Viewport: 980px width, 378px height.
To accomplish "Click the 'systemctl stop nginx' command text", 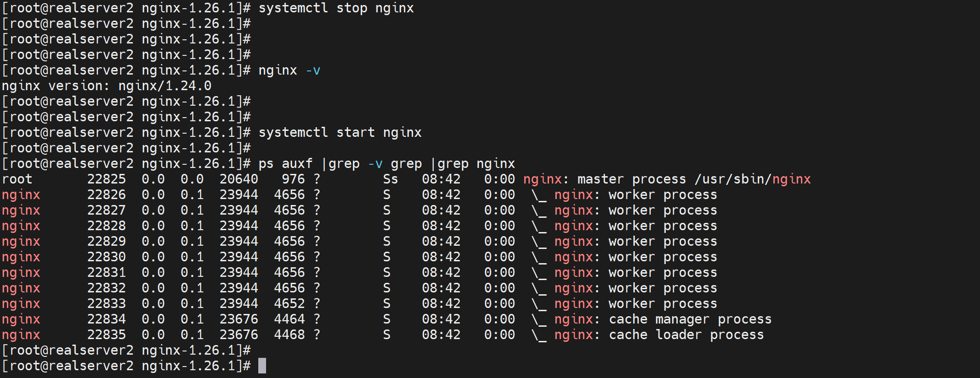I will (336, 8).
